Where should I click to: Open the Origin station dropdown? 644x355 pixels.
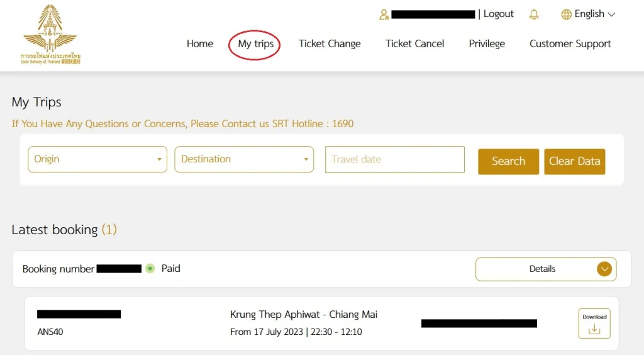[97, 159]
